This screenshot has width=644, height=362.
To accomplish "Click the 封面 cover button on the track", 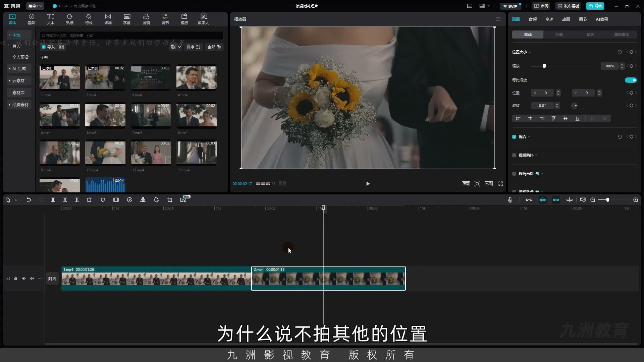I will [52, 279].
